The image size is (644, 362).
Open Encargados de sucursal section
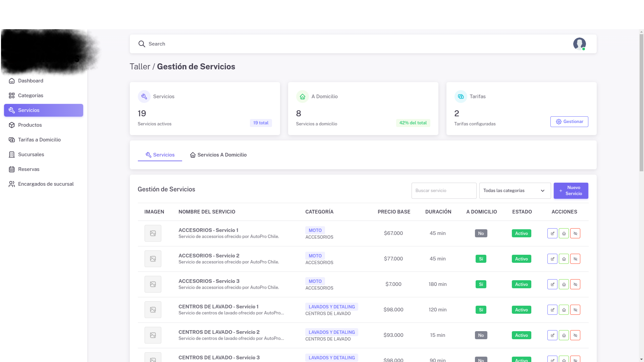pyautogui.click(x=46, y=184)
